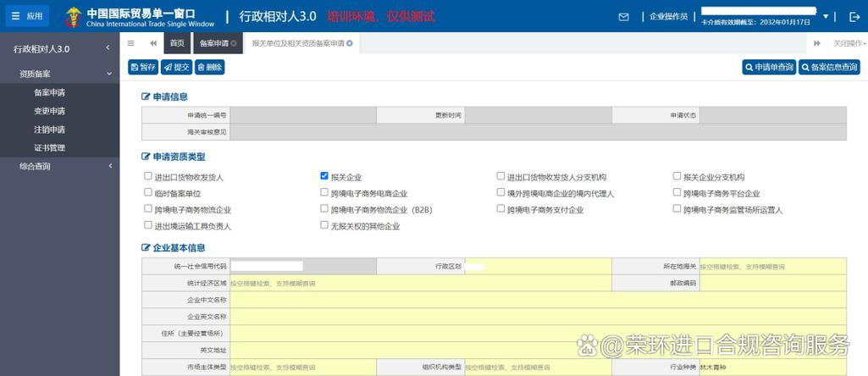Screen dimensions: 868x376
Task: Click the 企业操作员 label in header
Action: (x=668, y=17)
